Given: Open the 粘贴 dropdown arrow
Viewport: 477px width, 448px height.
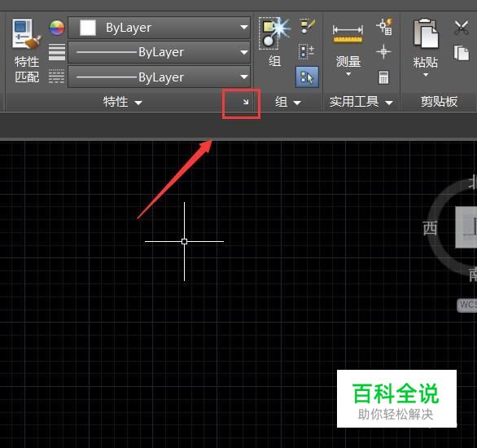Looking at the screenshot, I should click(x=426, y=75).
